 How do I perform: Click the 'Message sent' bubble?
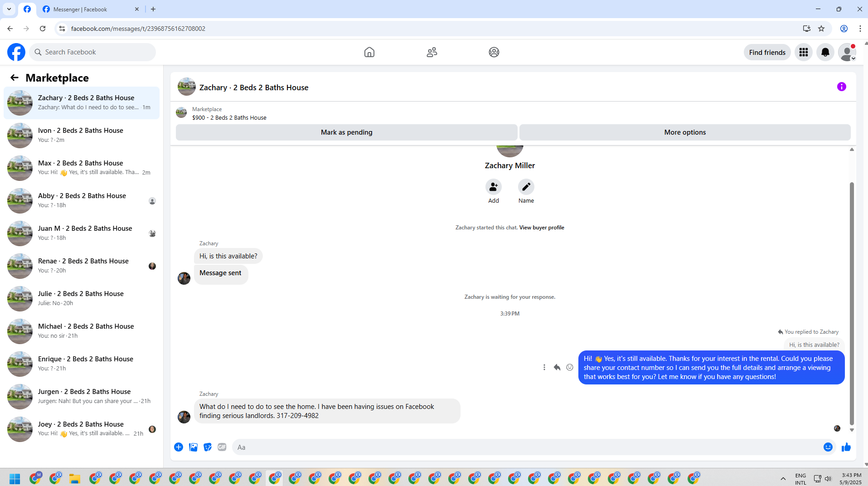pyautogui.click(x=221, y=274)
